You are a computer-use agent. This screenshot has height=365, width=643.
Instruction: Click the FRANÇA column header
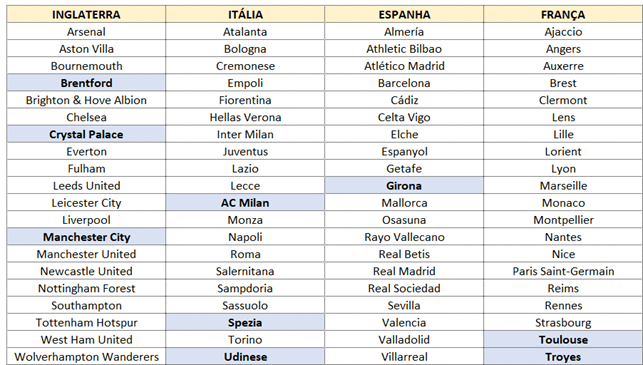[563, 14]
